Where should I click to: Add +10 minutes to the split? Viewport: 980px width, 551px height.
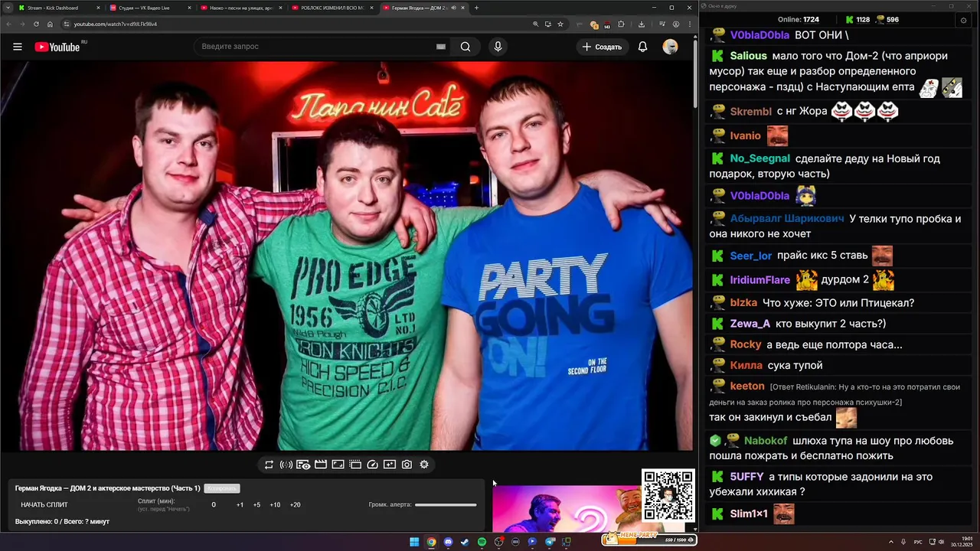[275, 504]
